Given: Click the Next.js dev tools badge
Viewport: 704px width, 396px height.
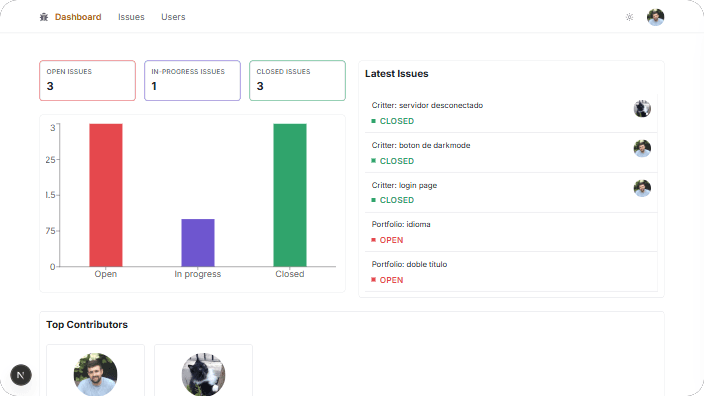Looking at the screenshot, I should (21, 375).
